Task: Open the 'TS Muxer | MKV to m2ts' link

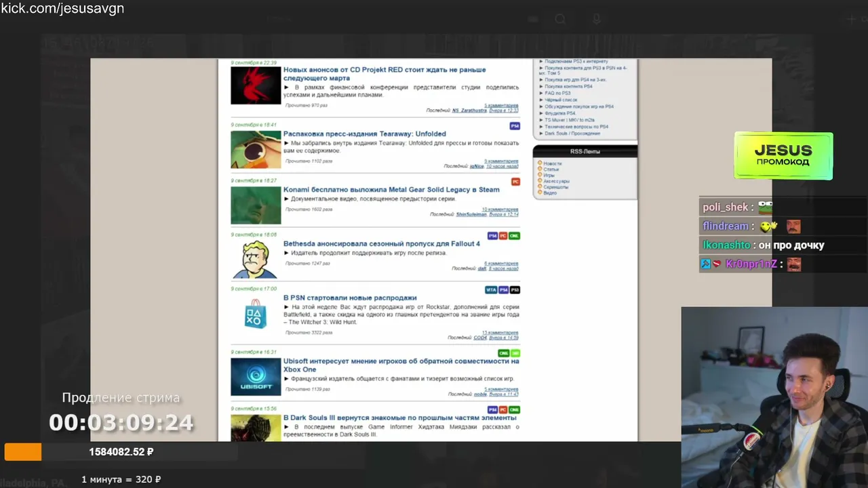Action: (570, 120)
